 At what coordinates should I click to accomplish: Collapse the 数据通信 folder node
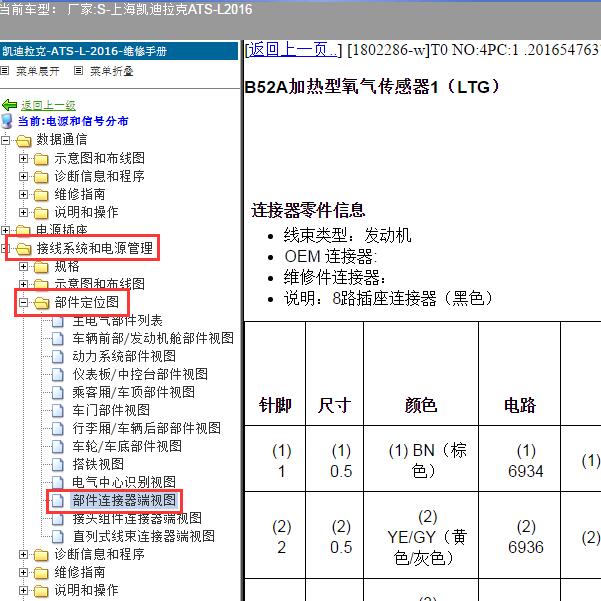[x=5, y=140]
